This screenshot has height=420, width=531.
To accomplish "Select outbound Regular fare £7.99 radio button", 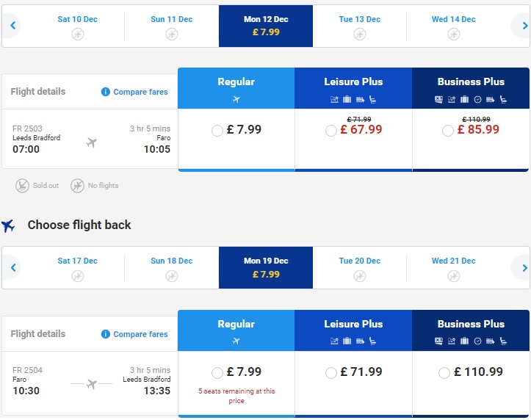I will (217, 130).
